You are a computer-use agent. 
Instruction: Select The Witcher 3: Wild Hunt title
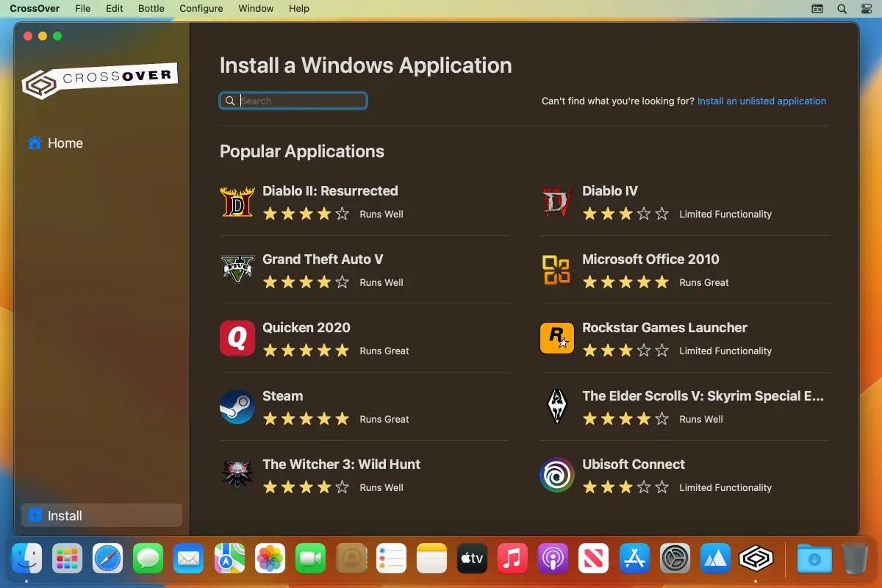342,464
